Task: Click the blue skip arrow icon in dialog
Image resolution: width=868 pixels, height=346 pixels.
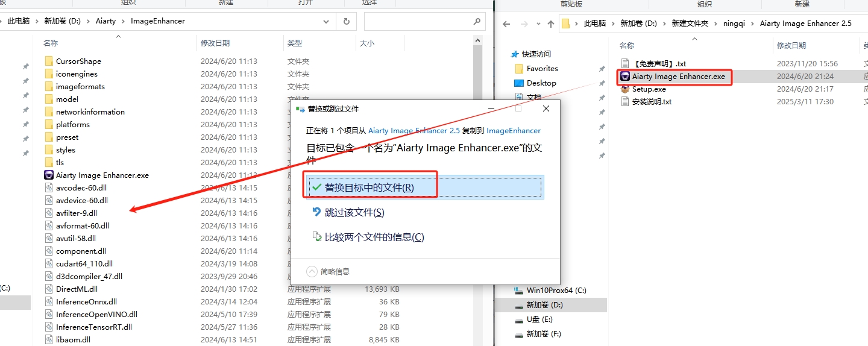Action: pos(316,212)
